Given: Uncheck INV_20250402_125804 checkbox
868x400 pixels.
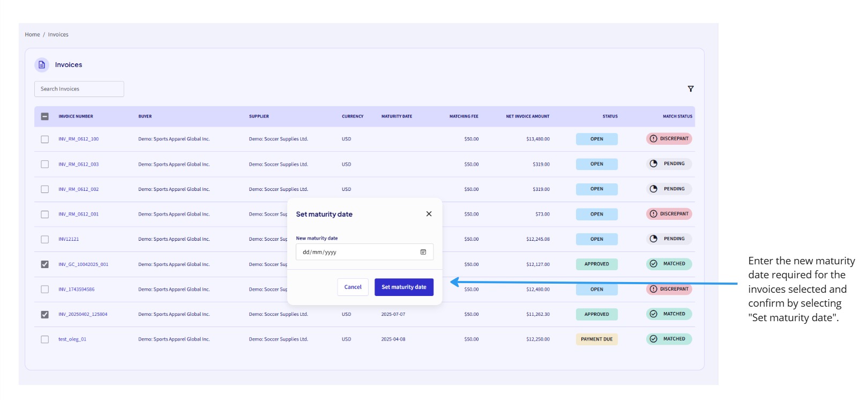Looking at the screenshot, I should 45,315.
